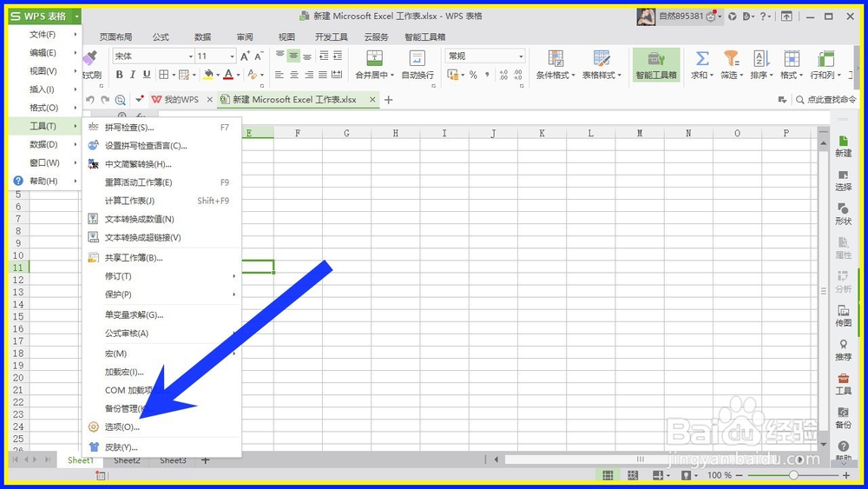This screenshot has width=868, height=489.
Task: Click the smart toolbox button
Action: tap(656, 65)
